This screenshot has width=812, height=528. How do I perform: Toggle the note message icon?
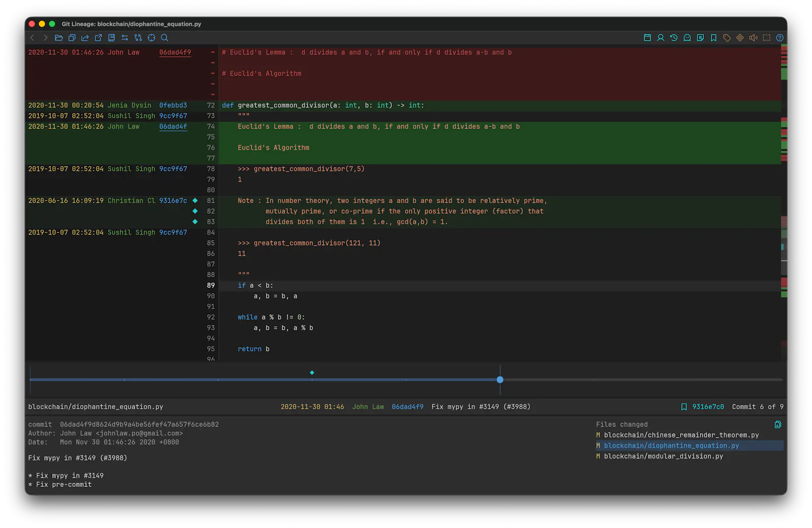point(700,38)
